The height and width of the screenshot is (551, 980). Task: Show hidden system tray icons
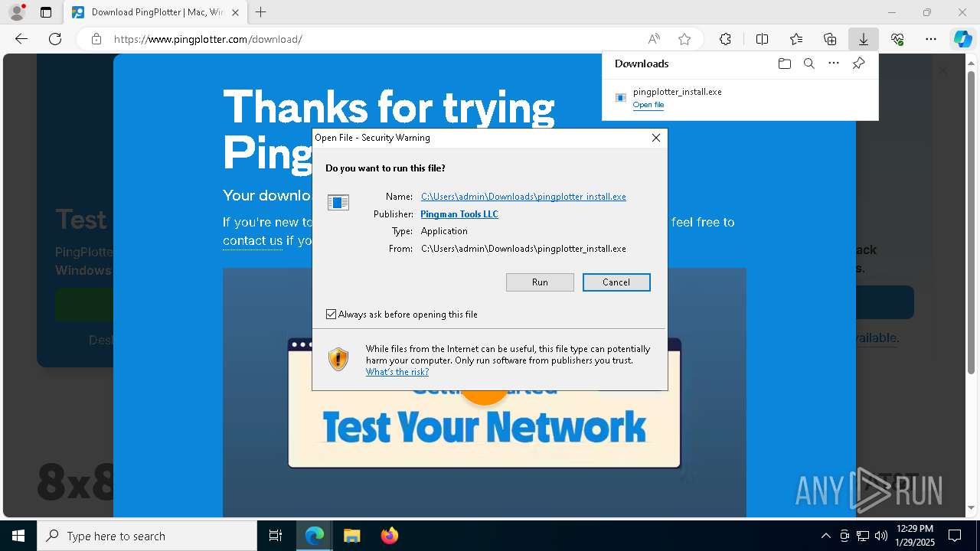point(825,536)
